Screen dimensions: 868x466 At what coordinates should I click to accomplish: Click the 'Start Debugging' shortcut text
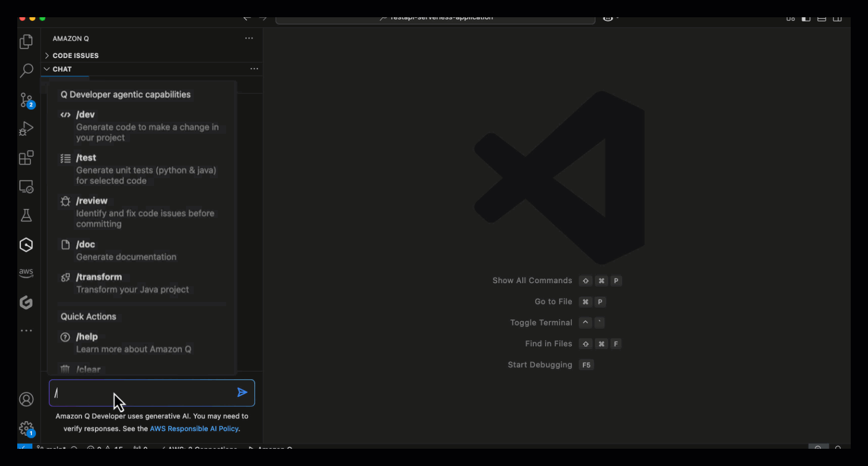540,365
